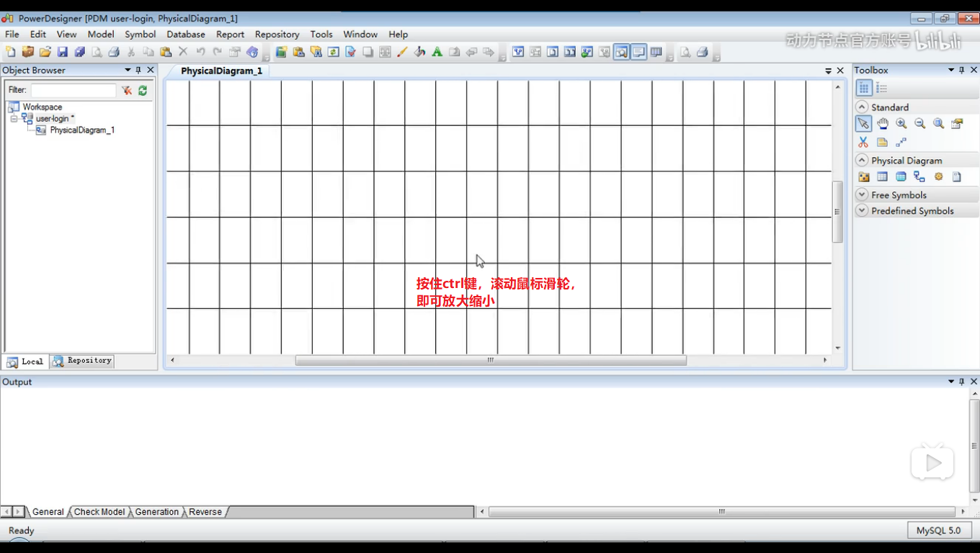
Task: Click the Object Browser Filter input field
Action: [x=73, y=90]
